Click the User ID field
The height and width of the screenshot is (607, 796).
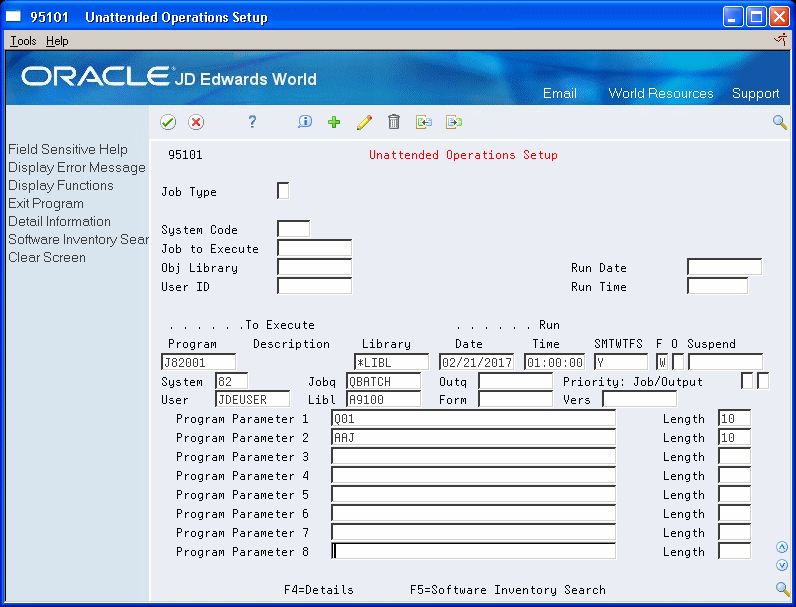point(314,286)
